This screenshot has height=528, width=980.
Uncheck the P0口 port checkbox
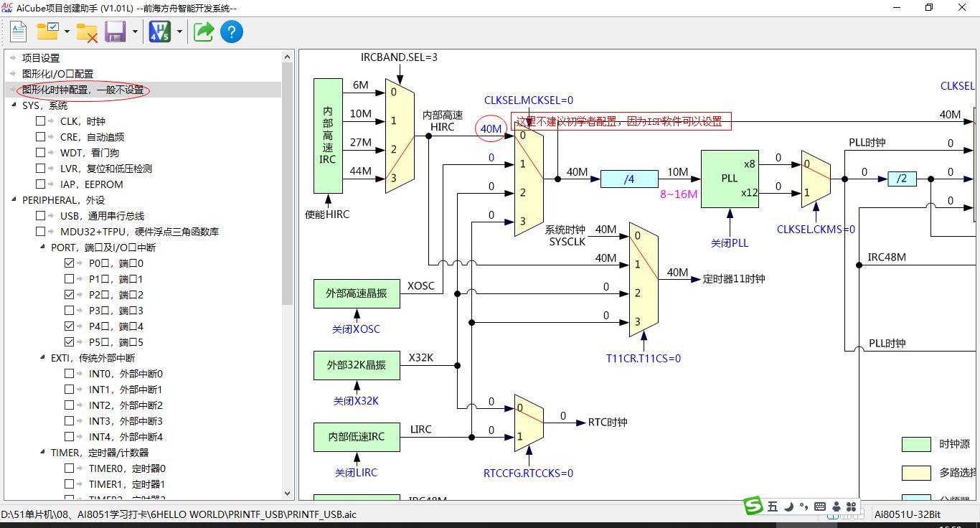tap(70, 263)
